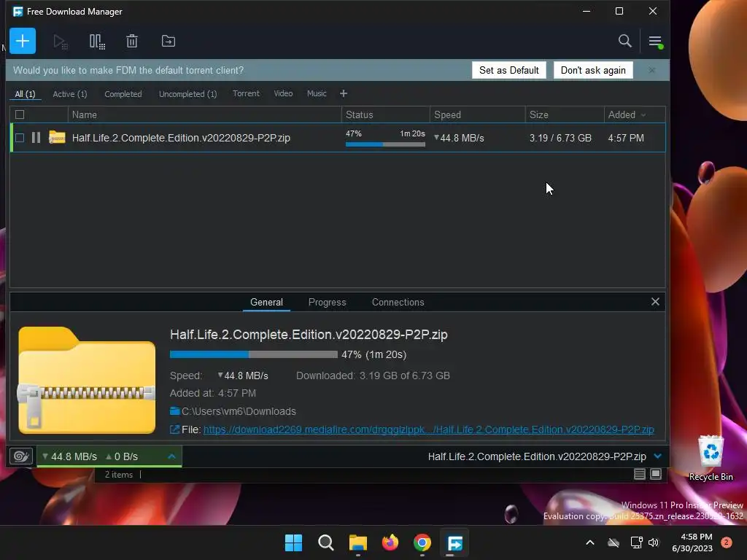Switch Explorer window to details view icon
This screenshot has height=560, width=747.
(x=639, y=474)
